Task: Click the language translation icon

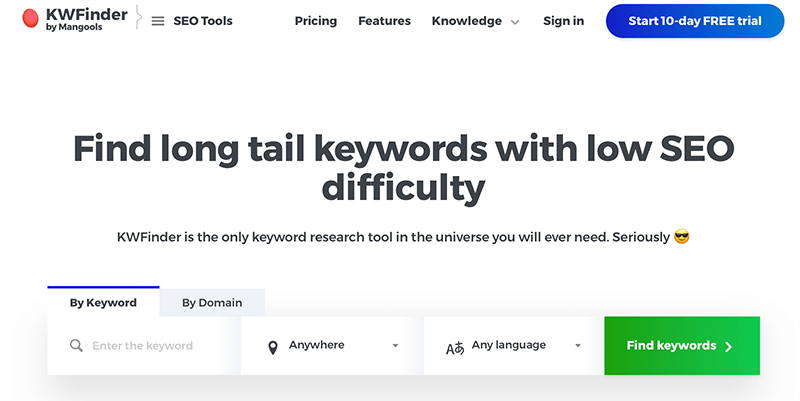Action: 455,348
